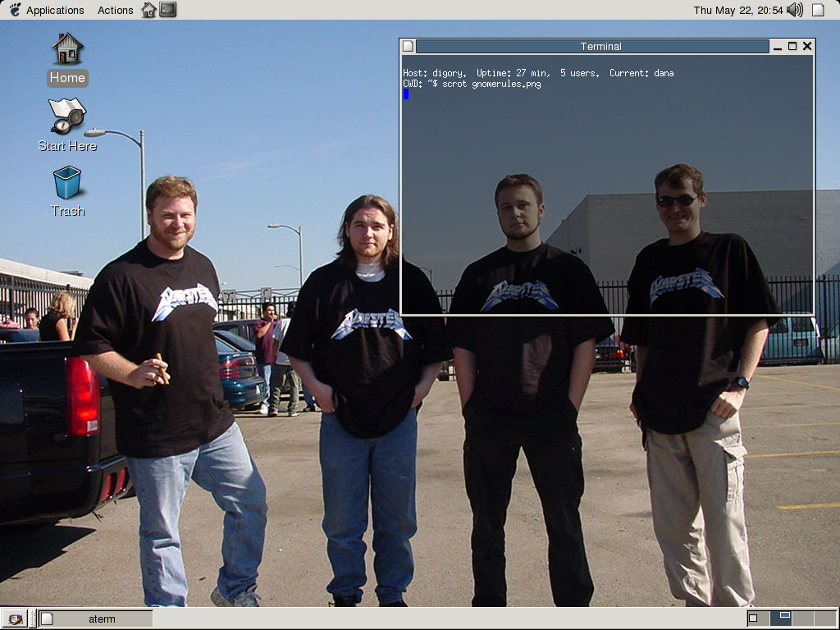Click the terminal text 'Host: digory.'

point(435,73)
